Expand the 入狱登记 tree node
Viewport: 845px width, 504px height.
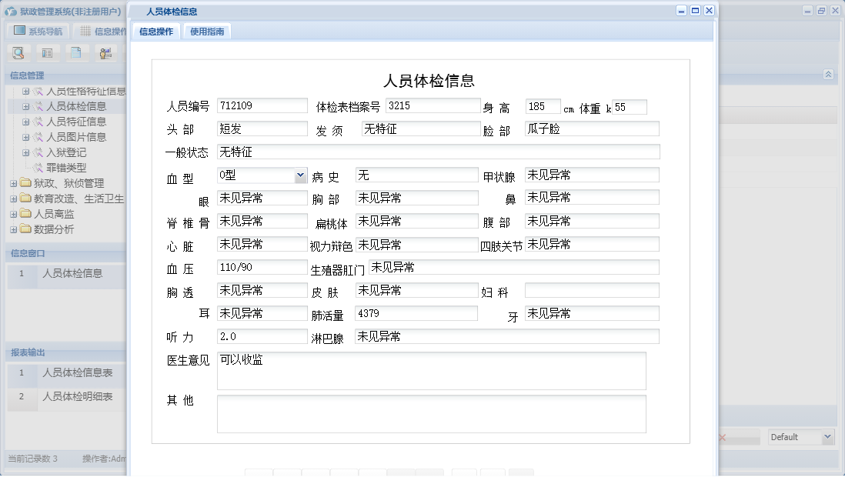[26, 153]
